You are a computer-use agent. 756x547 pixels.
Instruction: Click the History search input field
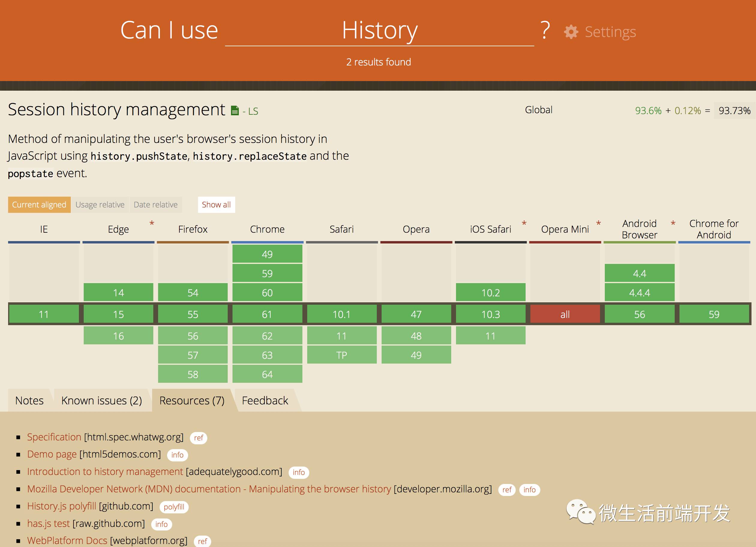pos(379,31)
